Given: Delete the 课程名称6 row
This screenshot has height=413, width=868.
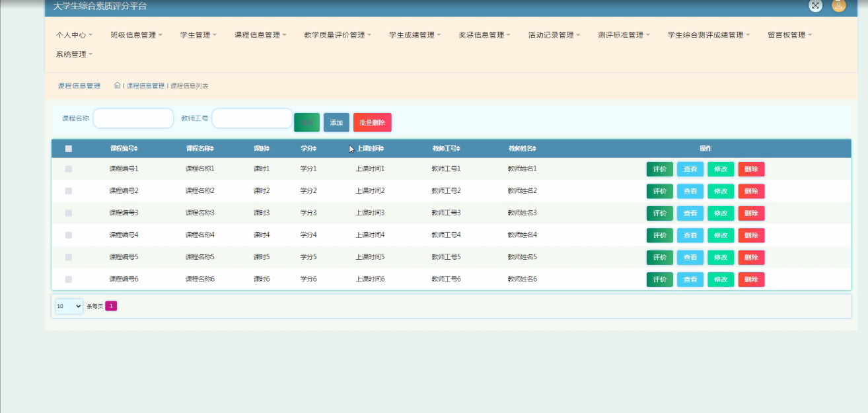Looking at the screenshot, I should point(751,280).
